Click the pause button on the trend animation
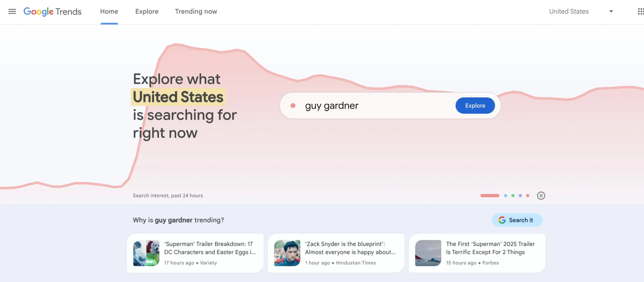 coord(541,195)
